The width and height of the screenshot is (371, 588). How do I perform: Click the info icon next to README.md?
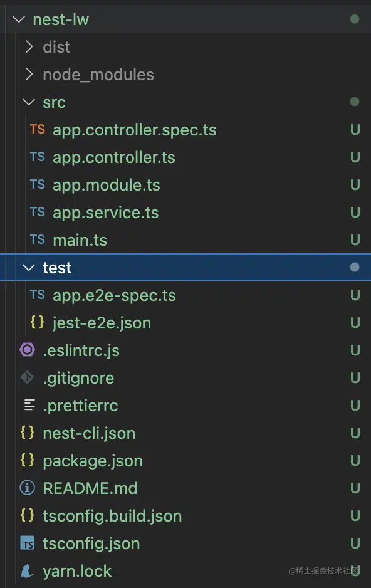(x=28, y=488)
